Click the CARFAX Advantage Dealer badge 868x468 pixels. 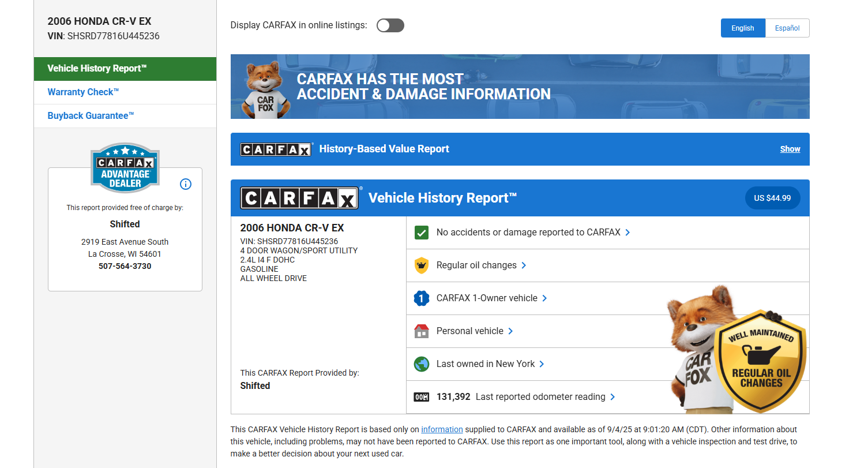point(125,167)
